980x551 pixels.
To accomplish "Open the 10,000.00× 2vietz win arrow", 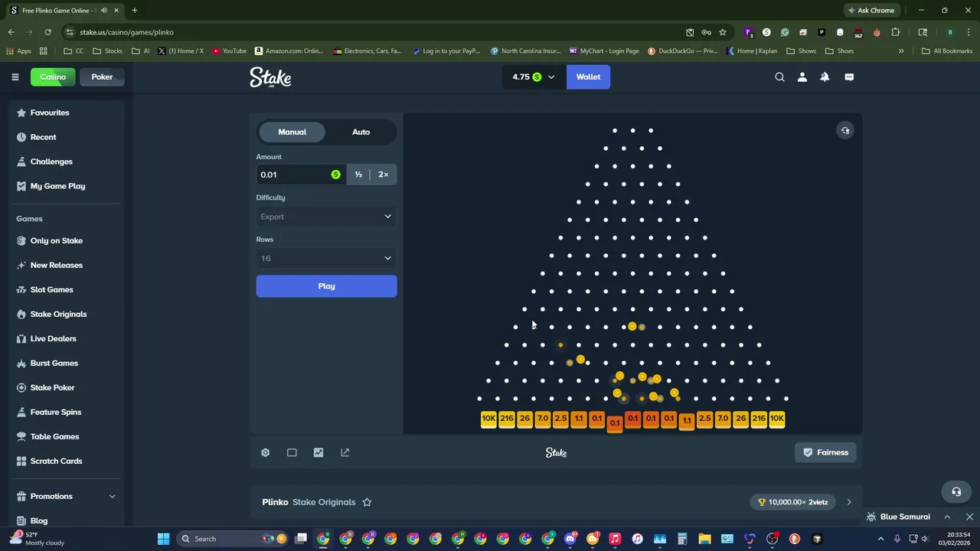I will 848,502.
